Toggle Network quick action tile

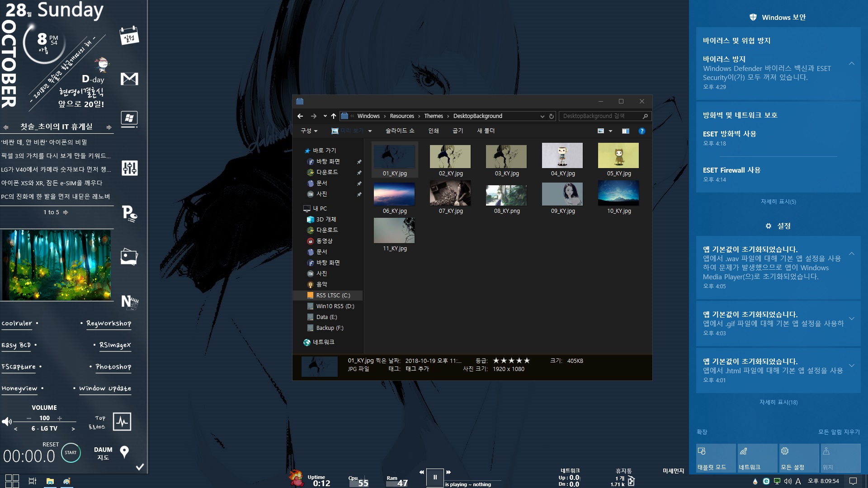point(758,458)
